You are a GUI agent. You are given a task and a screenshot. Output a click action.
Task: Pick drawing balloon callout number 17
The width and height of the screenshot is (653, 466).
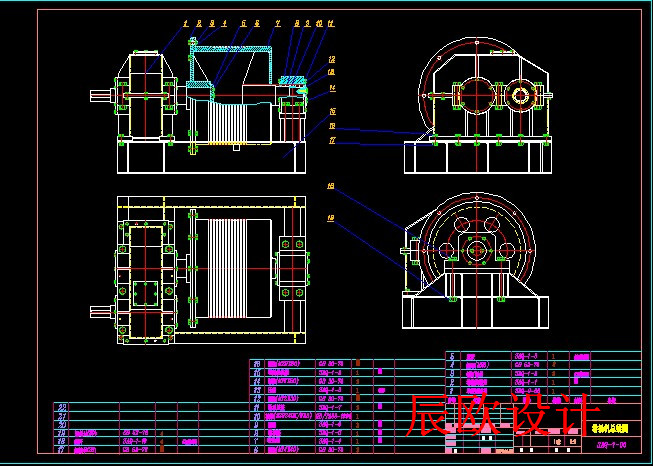[332, 141]
